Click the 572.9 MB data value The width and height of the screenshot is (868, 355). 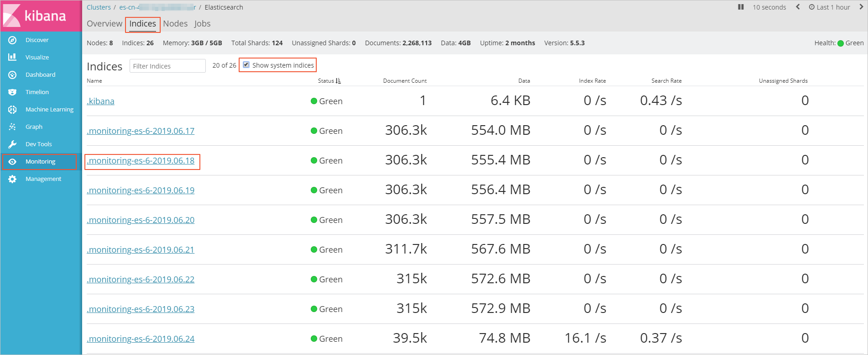501,308
